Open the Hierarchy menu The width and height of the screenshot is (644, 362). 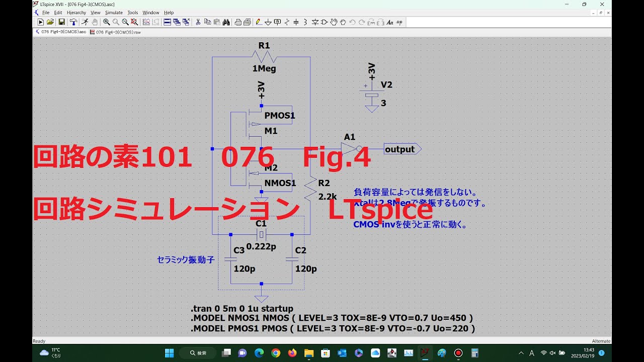(76, 13)
